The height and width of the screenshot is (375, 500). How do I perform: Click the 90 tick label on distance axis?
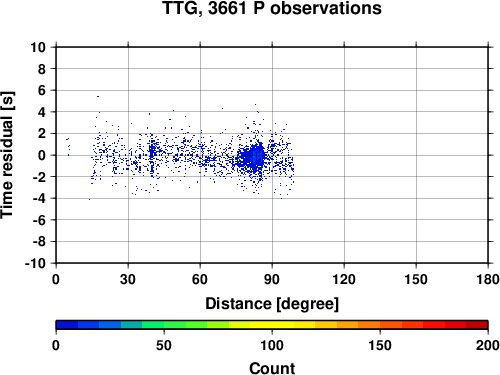[x=272, y=279]
